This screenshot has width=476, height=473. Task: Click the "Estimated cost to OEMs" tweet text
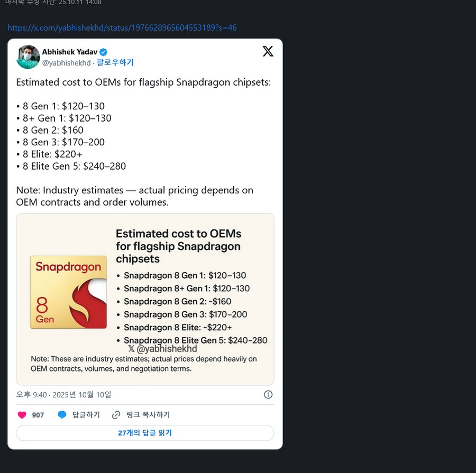[143, 83]
